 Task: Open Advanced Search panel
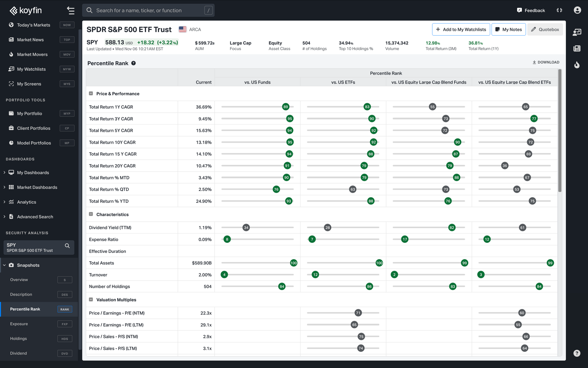(x=35, y=217)
